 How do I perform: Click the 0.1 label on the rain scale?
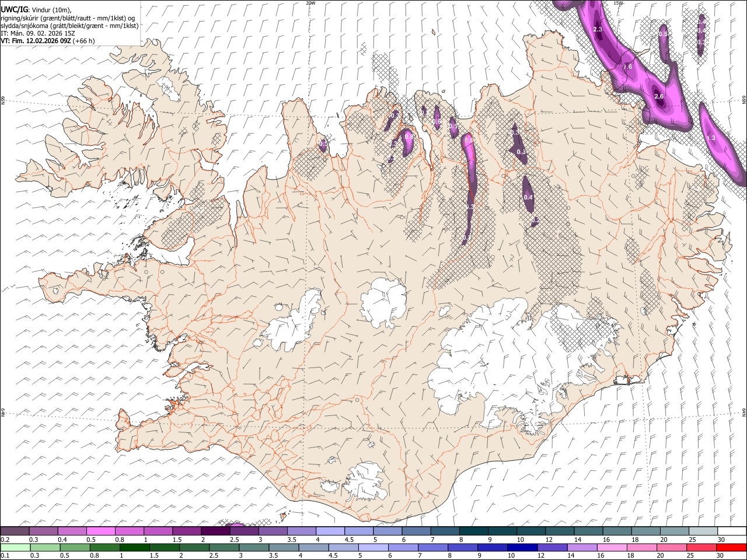point(4,555)
